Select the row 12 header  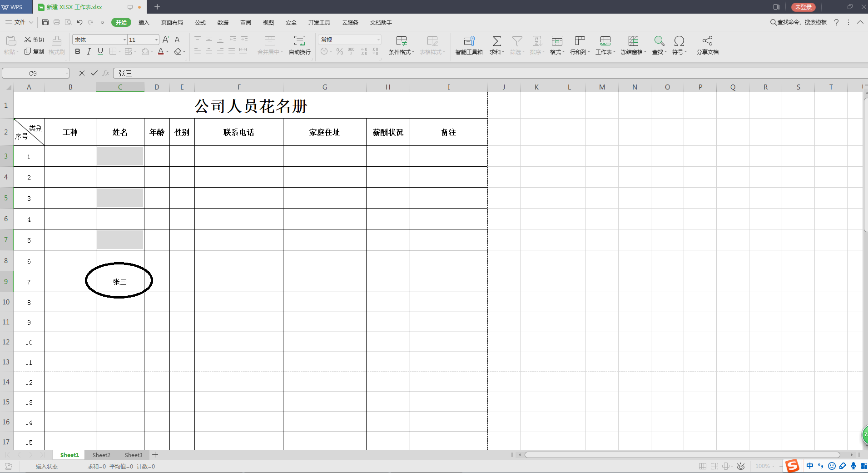coord(6,342)
